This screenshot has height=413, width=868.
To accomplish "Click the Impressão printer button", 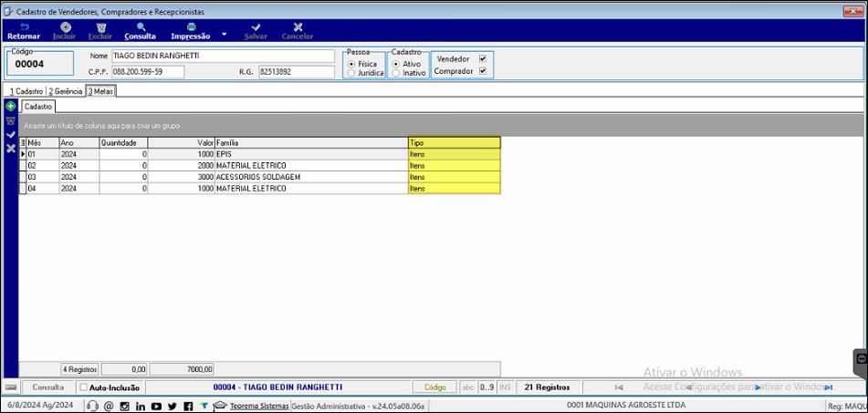I will coord(191,32).
